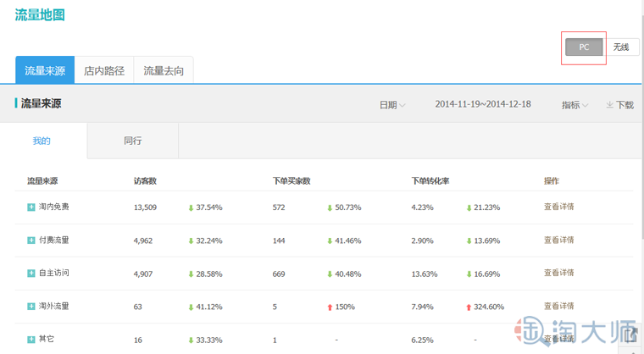The height and width of the screenshot is (354, 644).
Task: Click the 操作 column header
Action: pos(551,181)
